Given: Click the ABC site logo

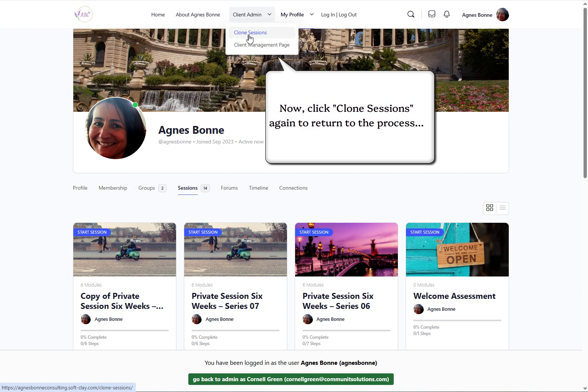Looking at the screenshot, I should [x=83, y=15].
